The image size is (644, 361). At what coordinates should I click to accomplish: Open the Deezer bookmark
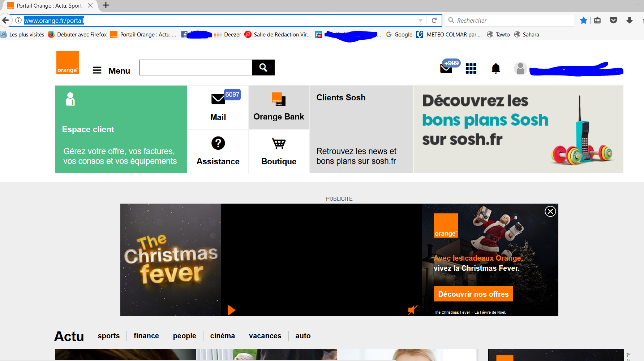(228, 34)
